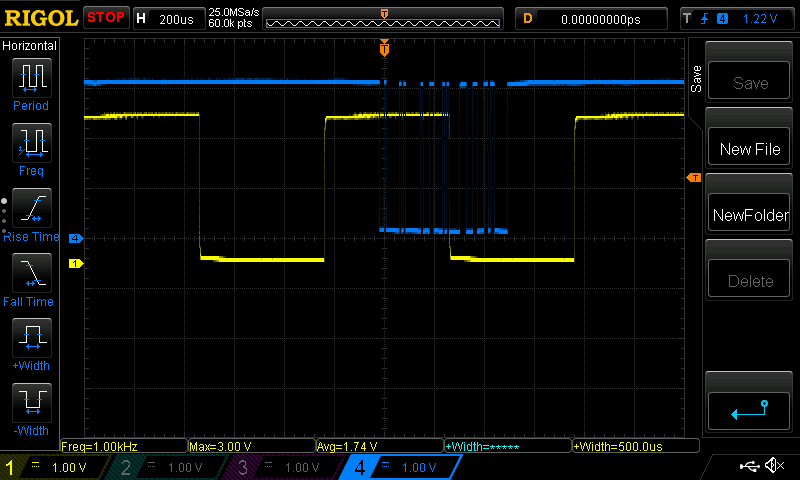Image resolution: width=800 pixels, height=480 pixels.
Task: Click the Save menu button
Action: coord(748,82)
